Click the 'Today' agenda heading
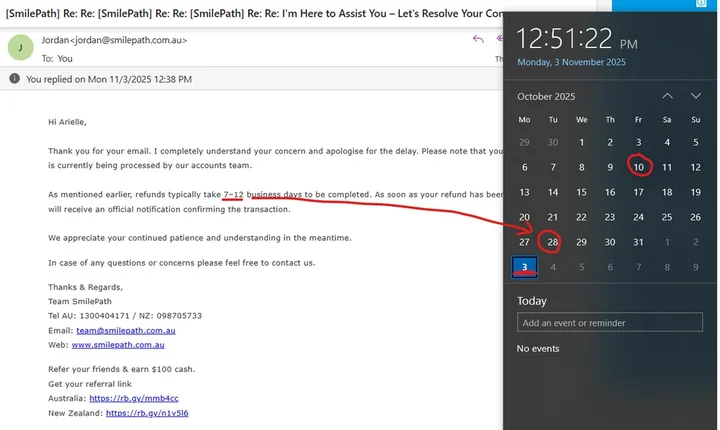Image resolution: width=720 pixels, height=430 pixels. click(532, 301)
